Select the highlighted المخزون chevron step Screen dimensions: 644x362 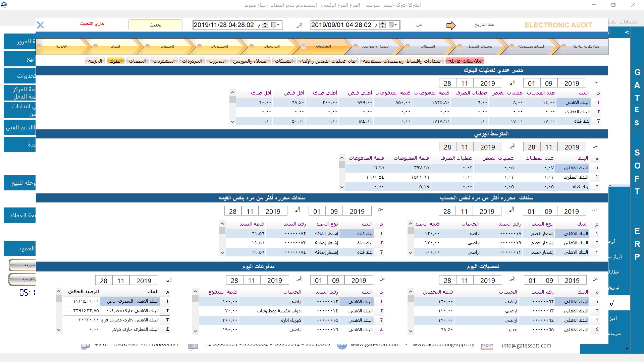coord(323,47)
